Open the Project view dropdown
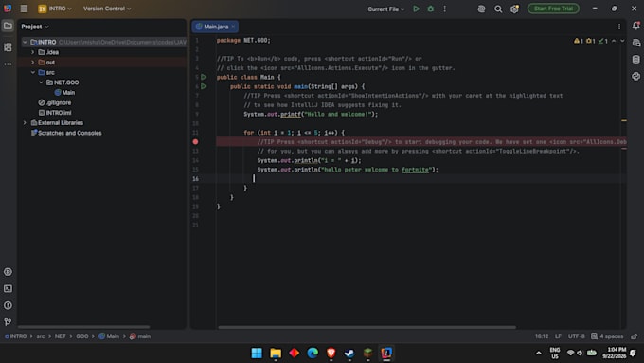644x363 pixels. pos(35,27)
